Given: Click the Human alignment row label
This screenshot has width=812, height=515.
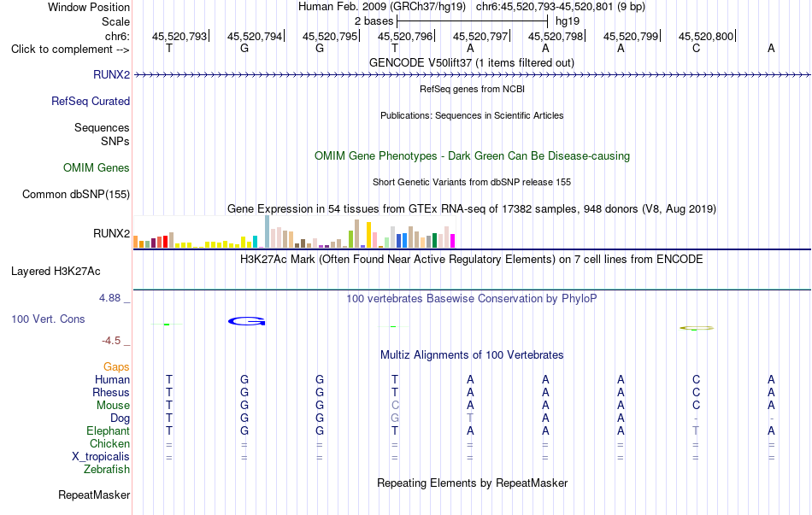Looking at the screenshot, I should 112,380.
